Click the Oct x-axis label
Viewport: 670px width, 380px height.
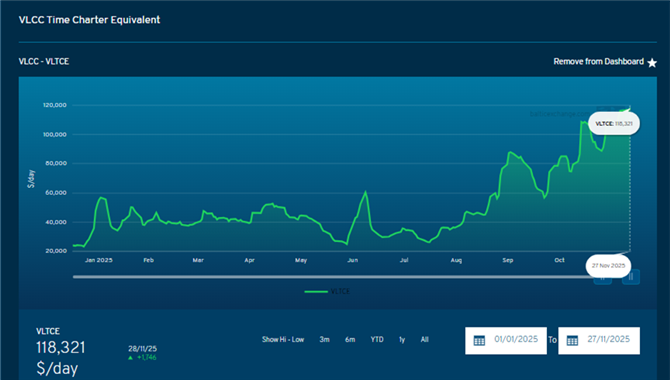559,260
